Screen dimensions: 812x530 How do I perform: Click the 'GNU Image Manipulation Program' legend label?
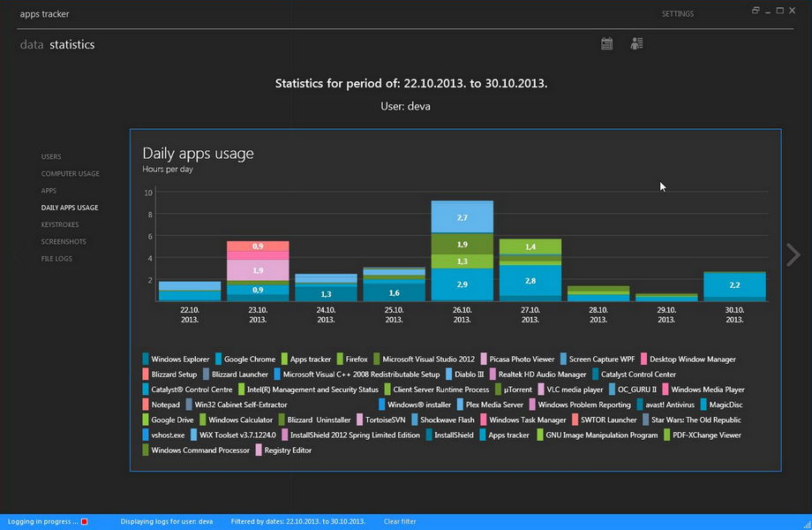click(602, 435)
